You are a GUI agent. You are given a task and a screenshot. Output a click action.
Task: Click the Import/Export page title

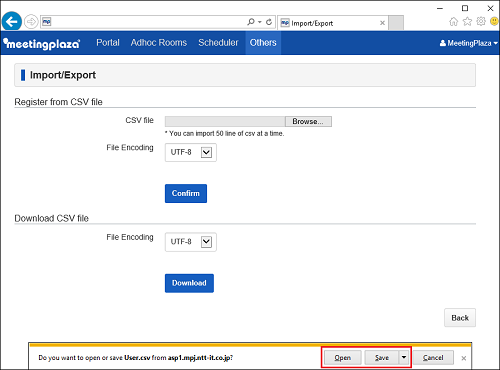tap(63, 75)
